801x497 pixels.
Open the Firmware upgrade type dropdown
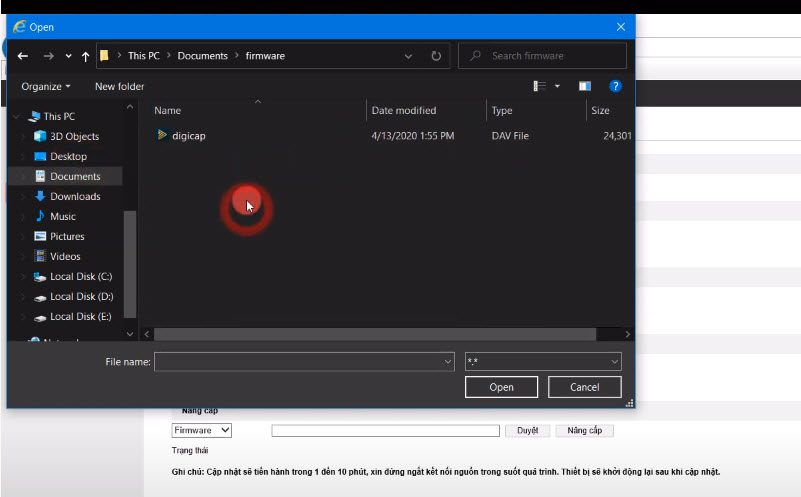point(201,430)
